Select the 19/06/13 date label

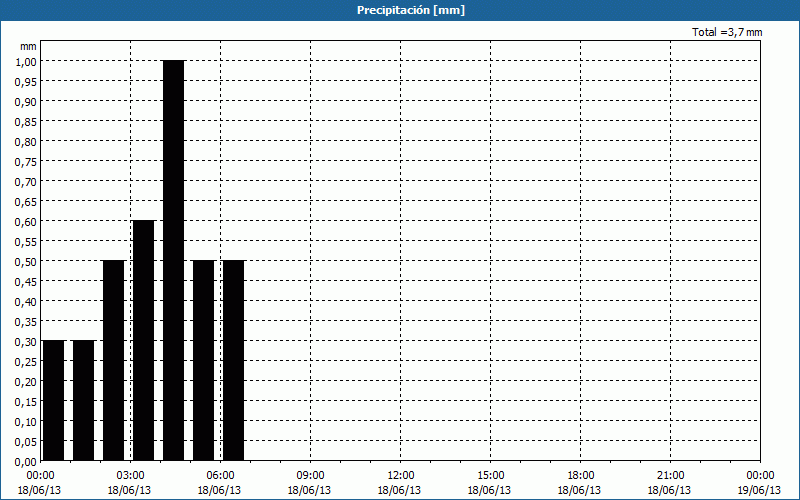[759, 490]
